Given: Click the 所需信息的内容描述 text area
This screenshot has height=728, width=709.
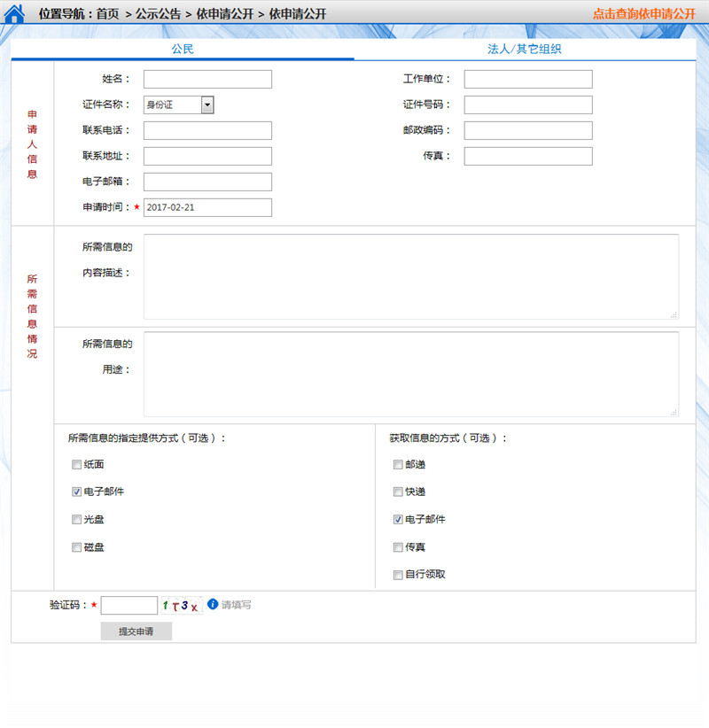Looking at the screenshot, I should coord(411,276).
